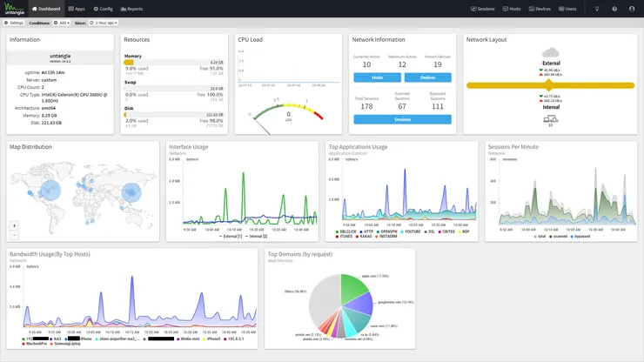
Task: Zoom in on the map distribution
Action: pyautogui.click(x=15, y=225)
